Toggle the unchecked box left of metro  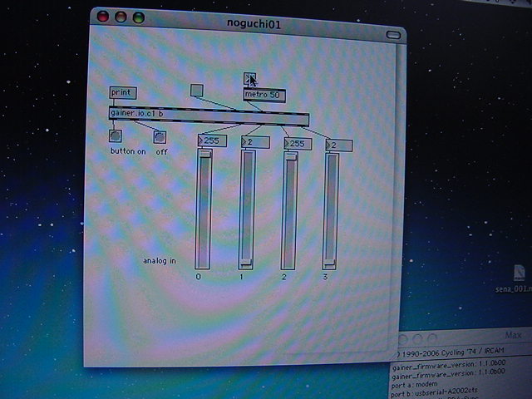point(197,91)
